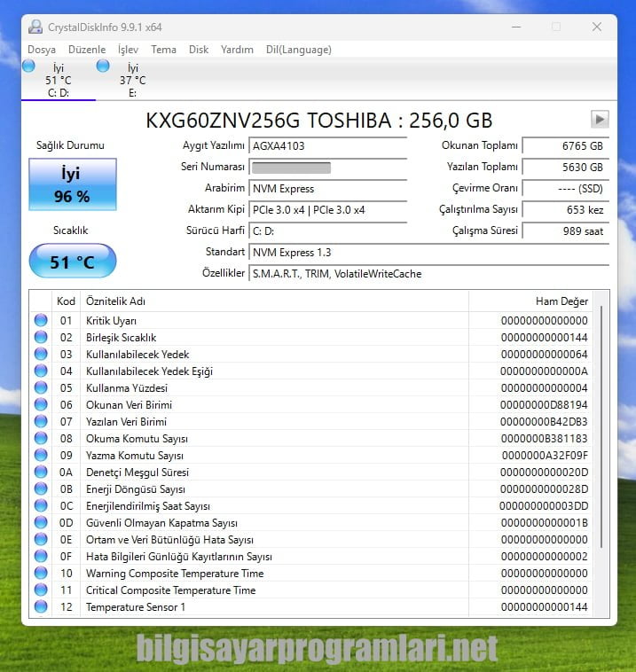Screen dimensions: 636x672
Task: Click status orb of Yazılan Veri Birimi row
Action: coord(41,421)
